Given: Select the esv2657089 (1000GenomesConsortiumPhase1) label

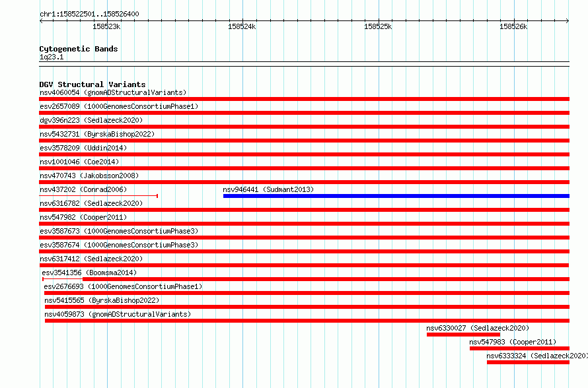Looking at the screenshot, I should [119, 106].
